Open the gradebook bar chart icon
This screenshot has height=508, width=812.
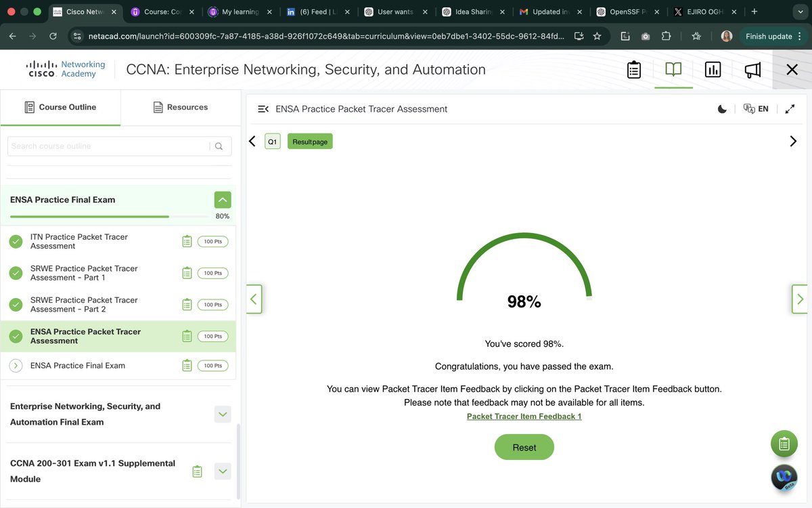pos(713,69)
